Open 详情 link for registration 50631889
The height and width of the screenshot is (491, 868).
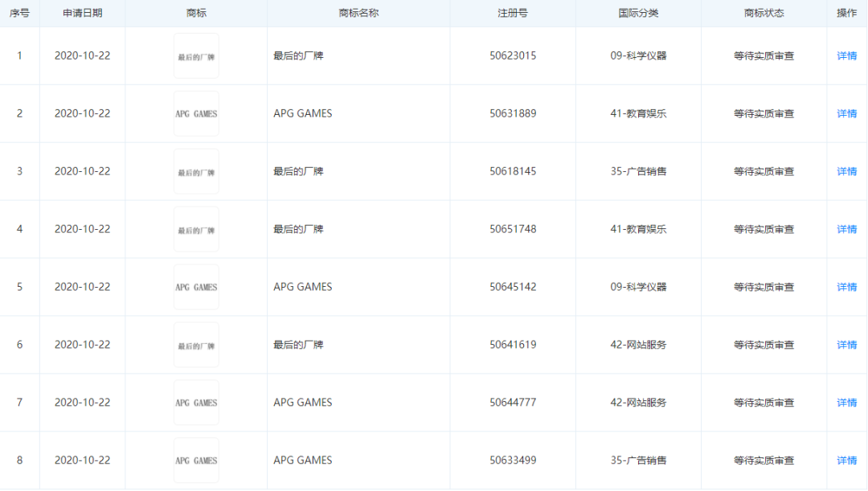coord(846,113)
